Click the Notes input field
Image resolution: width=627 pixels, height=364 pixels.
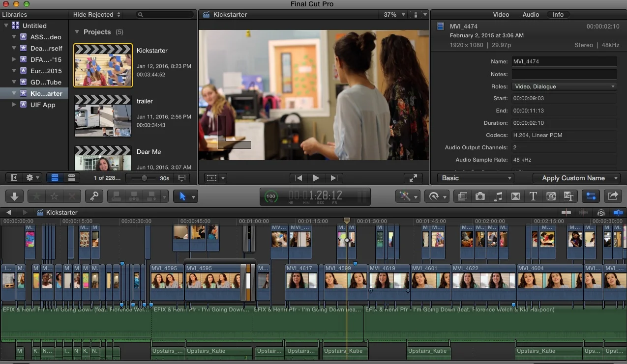(x=564, y=74)
